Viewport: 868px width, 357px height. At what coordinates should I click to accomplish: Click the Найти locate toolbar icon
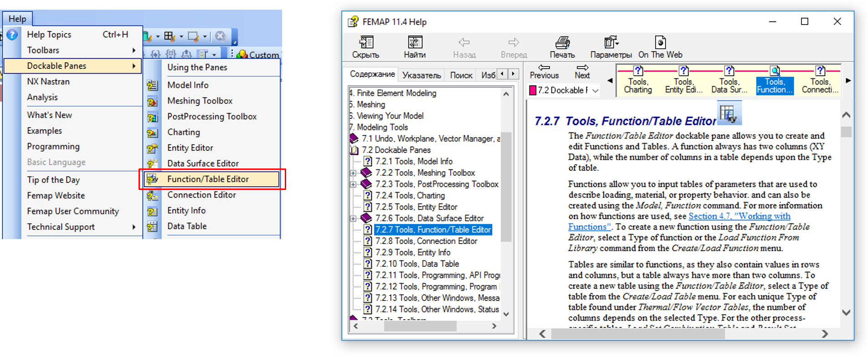415,42
